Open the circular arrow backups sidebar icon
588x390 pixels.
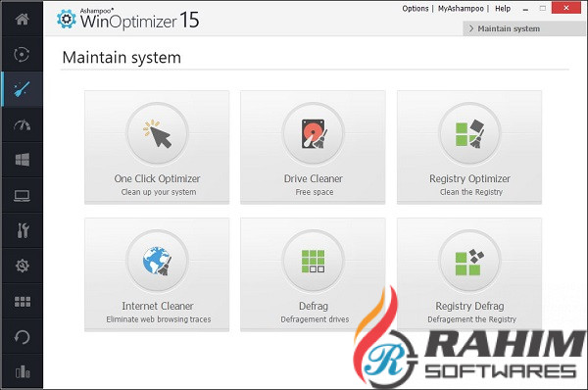tap(23, 337)
